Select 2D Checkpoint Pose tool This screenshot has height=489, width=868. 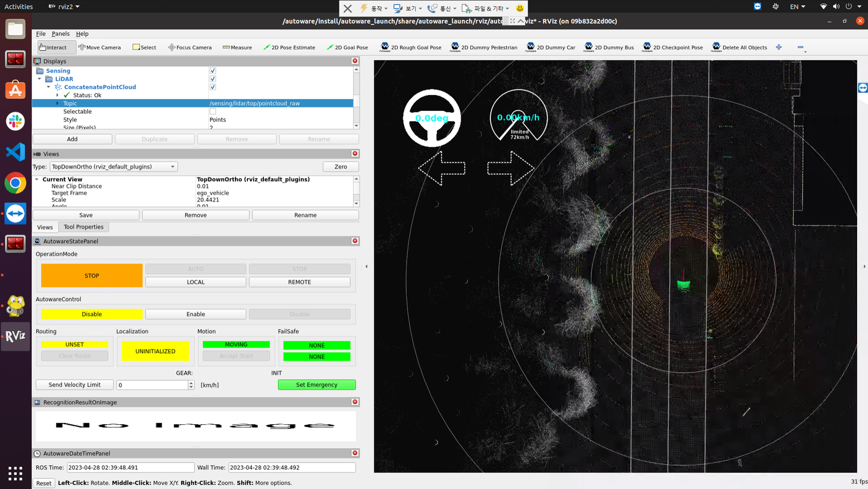click(x=673, y=47)
